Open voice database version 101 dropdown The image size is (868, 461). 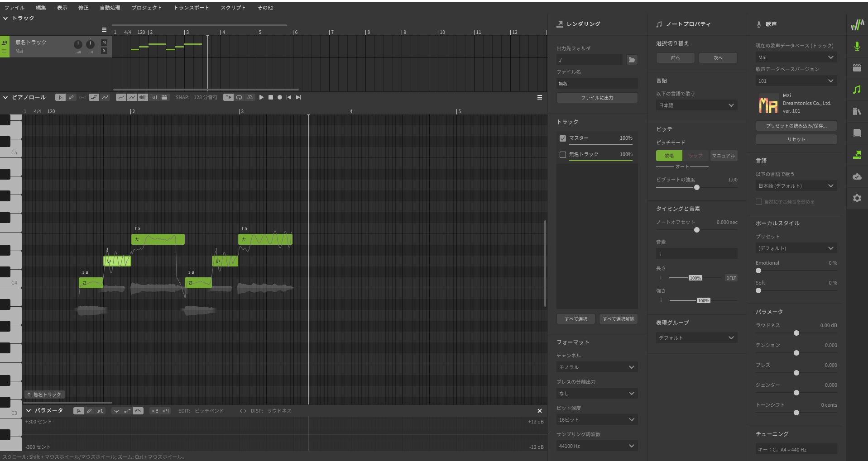point(796,81)
